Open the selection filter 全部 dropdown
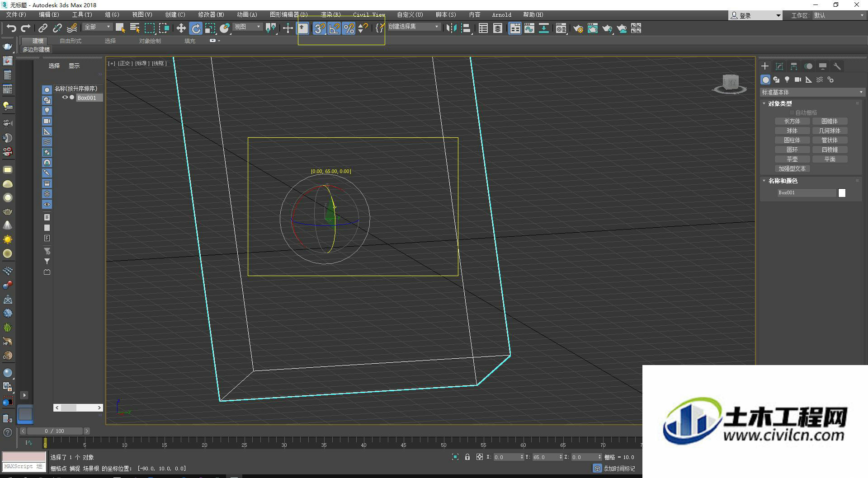 98,27
